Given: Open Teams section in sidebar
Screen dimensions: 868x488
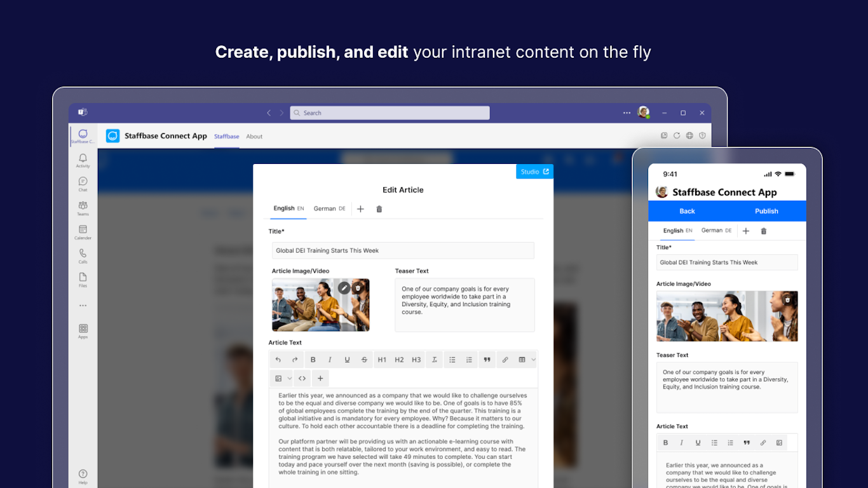Looking at the screenshot, I should click(x=83, y=208).
